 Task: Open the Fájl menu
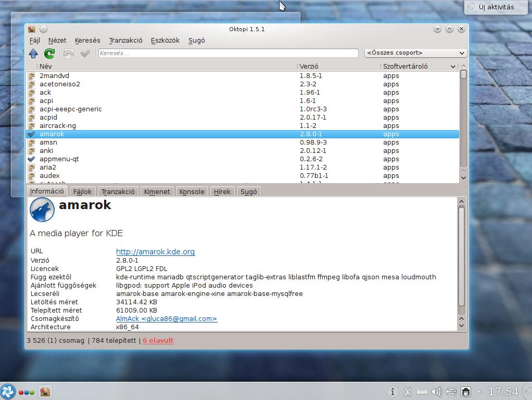(x=34, y=41)
